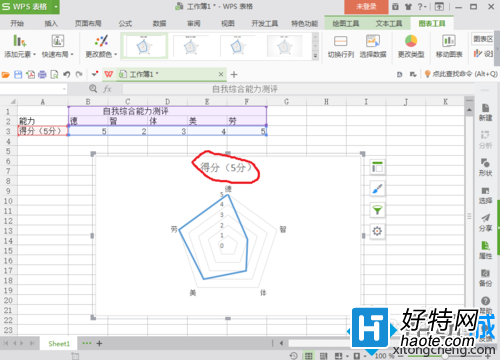
Task: Click the save disk icon
Action: 18,75
